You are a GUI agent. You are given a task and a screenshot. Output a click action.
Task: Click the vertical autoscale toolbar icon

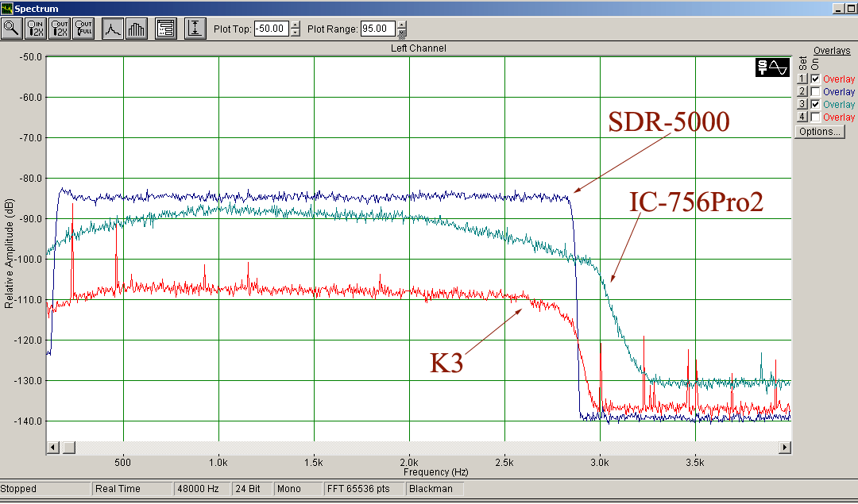click(x=195, y=29)
